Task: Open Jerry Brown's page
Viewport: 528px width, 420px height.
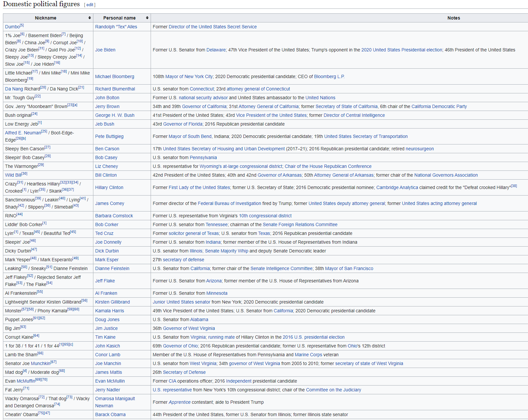Action: [107, 106]
